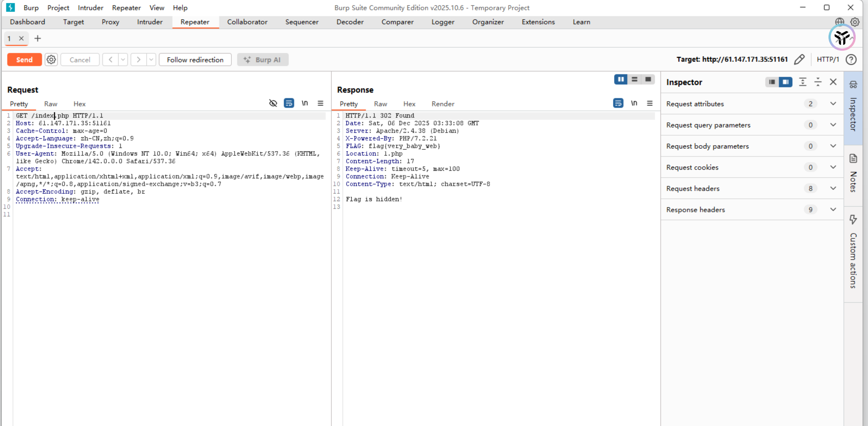This screenshot has height=426, width=868.
Task: Open Burp global settings gear
Action: point(855,22)
